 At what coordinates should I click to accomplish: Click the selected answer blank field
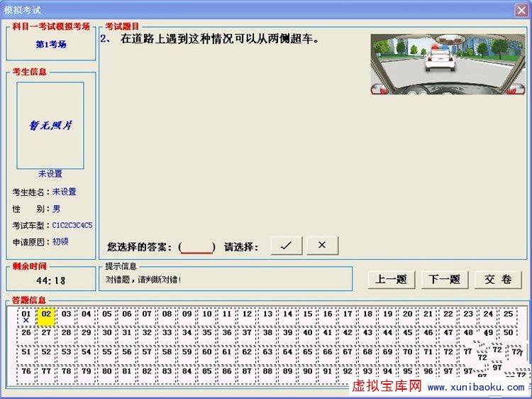[197, 246]
